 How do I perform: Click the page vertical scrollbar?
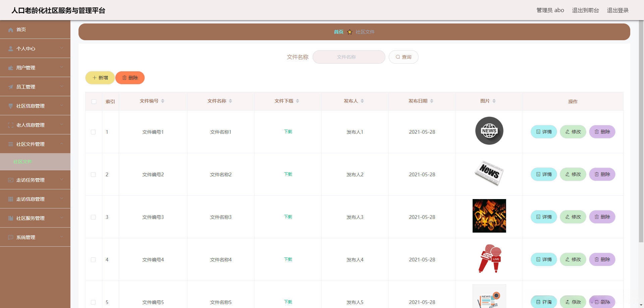pos(641,131)
